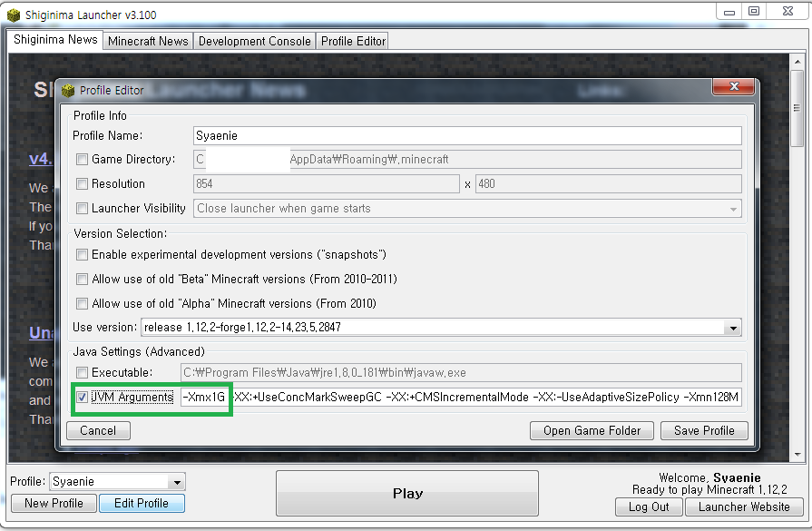This screenshot has width=812, height=531.
Task: Click the Profile Info group label
Action: click(100, 115)
